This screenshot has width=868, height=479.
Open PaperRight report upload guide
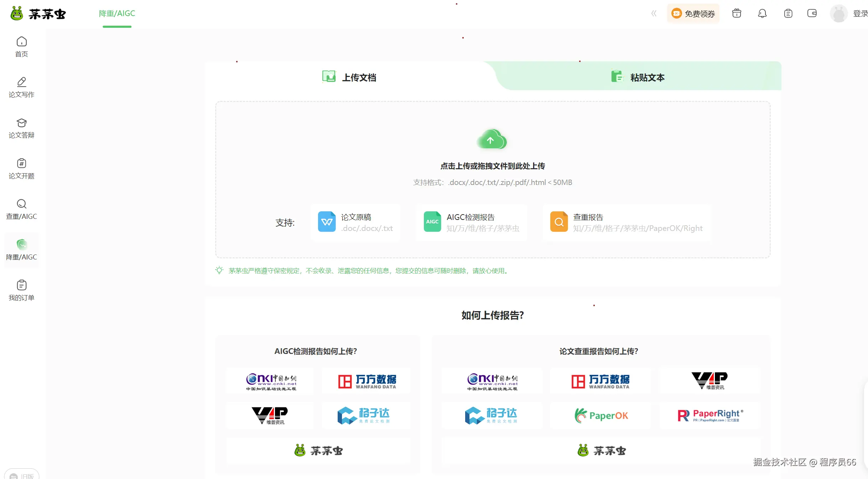click(x=710, y=416)
